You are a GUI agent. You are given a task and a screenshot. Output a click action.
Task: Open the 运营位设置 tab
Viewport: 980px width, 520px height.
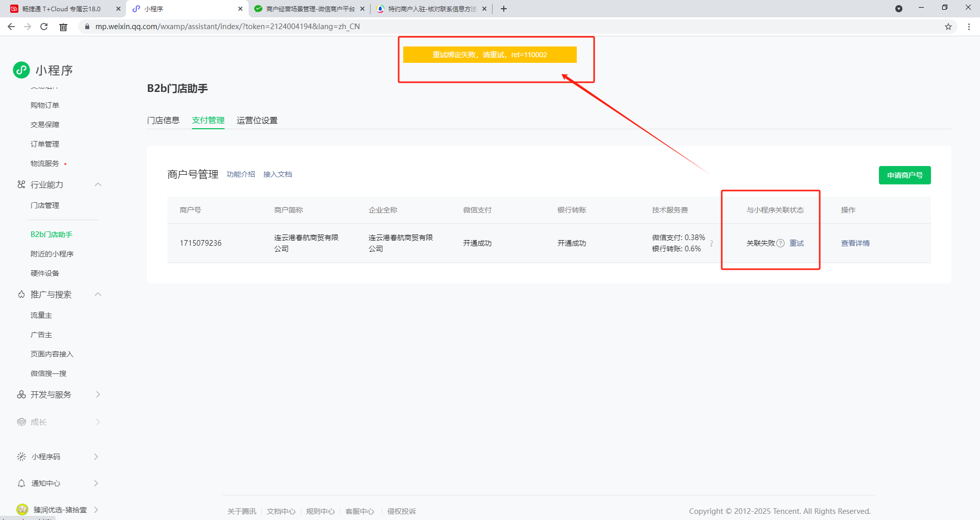coord(257,121)
